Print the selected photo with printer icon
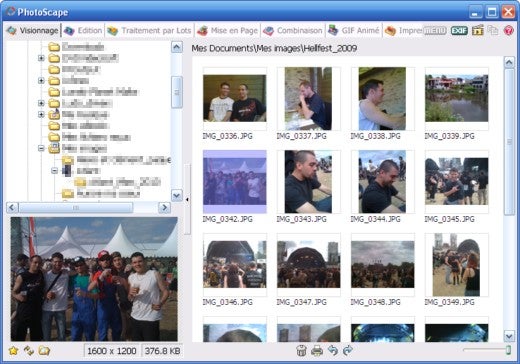Viewport: 520px width, 364px height. [x=317, y=351]
